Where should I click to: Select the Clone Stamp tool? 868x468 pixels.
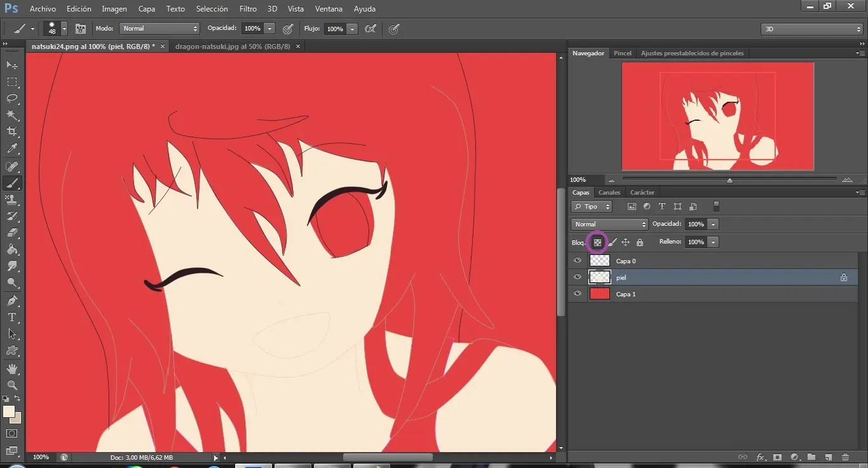pyautogui.click(x=12, y=200)
